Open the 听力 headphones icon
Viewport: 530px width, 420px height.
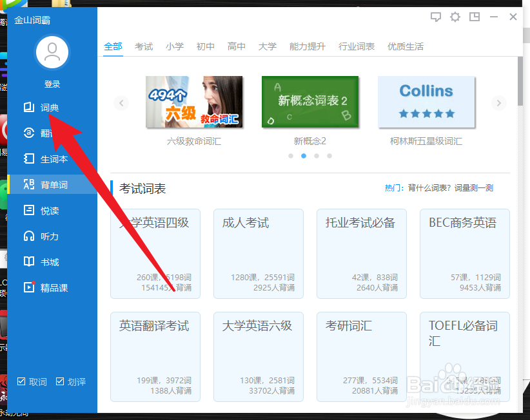pyautogui.click(x=29, y=236)
